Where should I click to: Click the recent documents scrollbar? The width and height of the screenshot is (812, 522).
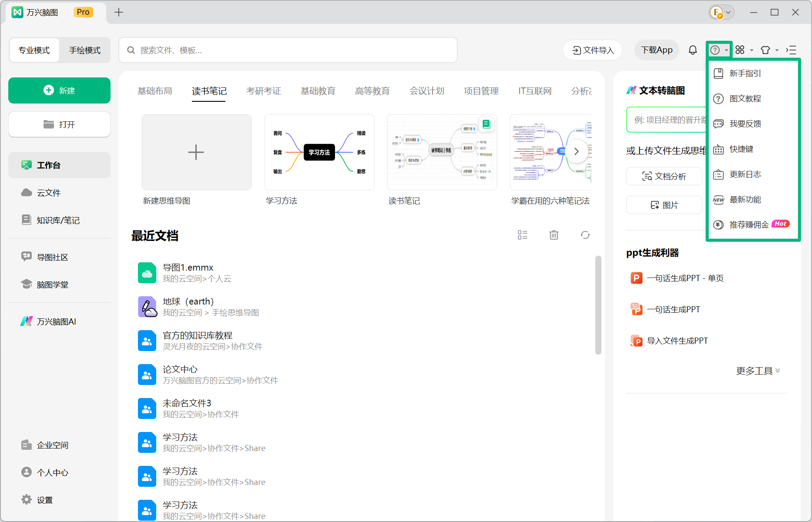[x=598, y=305]
